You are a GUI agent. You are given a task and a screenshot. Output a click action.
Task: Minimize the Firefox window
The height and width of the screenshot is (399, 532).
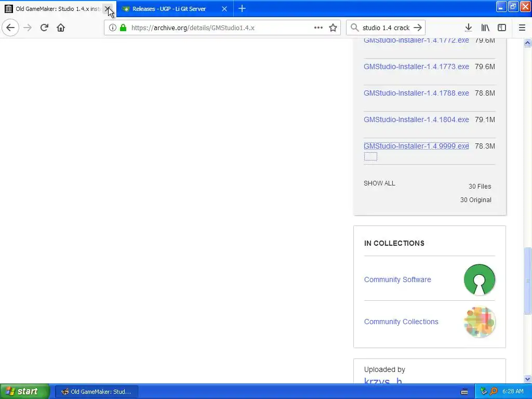501,7
